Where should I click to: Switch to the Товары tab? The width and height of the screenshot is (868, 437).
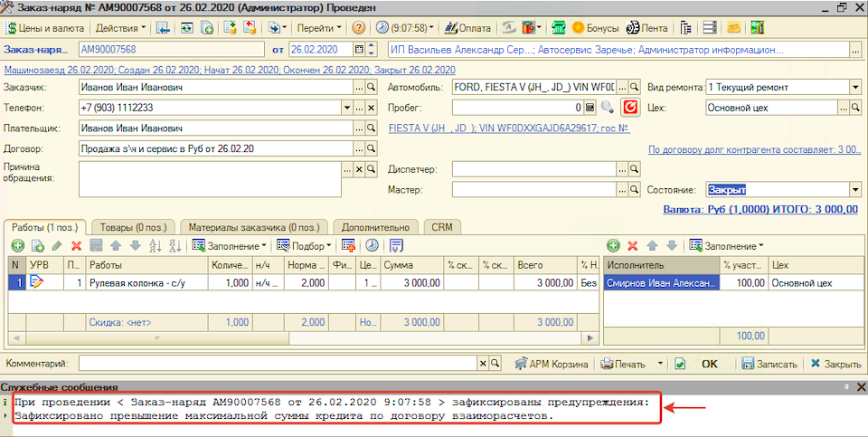click(131, 227)
